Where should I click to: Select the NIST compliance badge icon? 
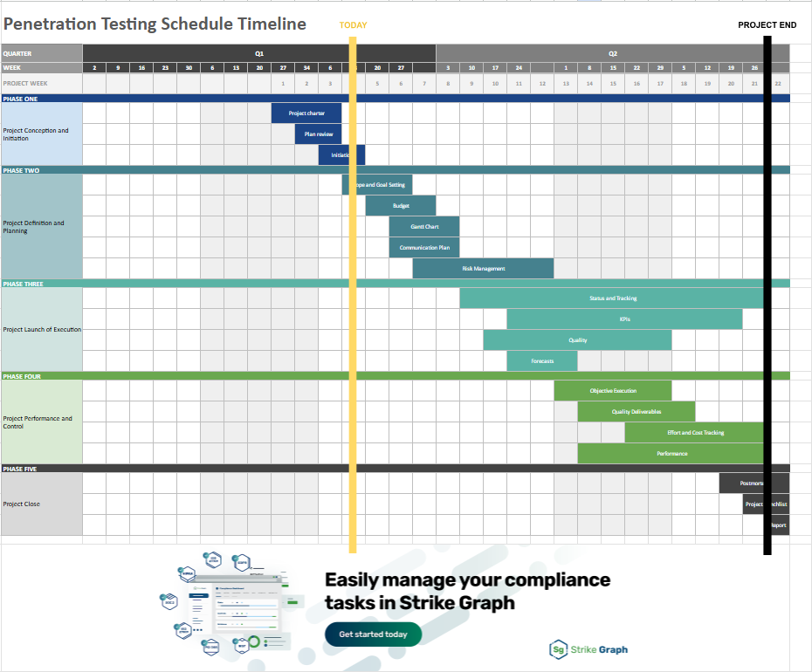[x=242, y=646]
